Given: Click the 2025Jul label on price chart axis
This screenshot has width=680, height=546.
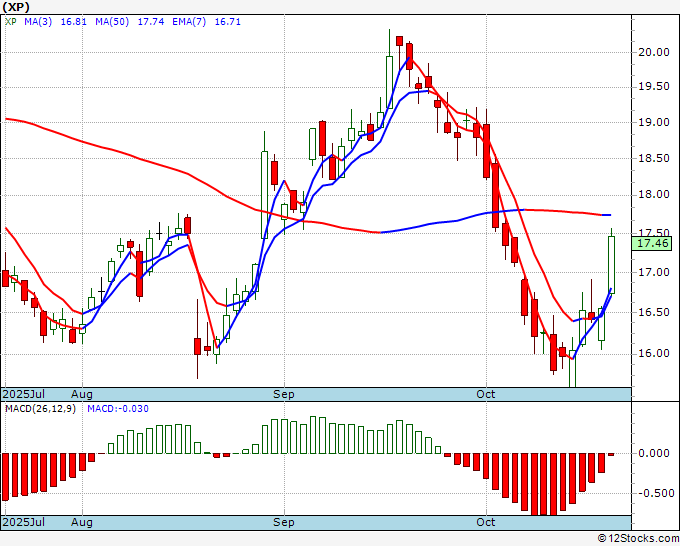Looking at the screenshot, I should [24, 394].
